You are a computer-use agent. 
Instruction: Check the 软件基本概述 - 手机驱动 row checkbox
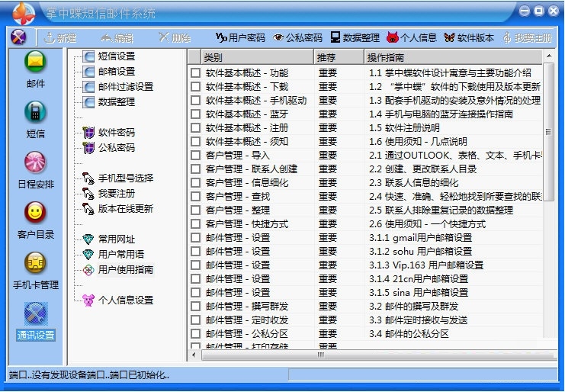click(195, 101)
